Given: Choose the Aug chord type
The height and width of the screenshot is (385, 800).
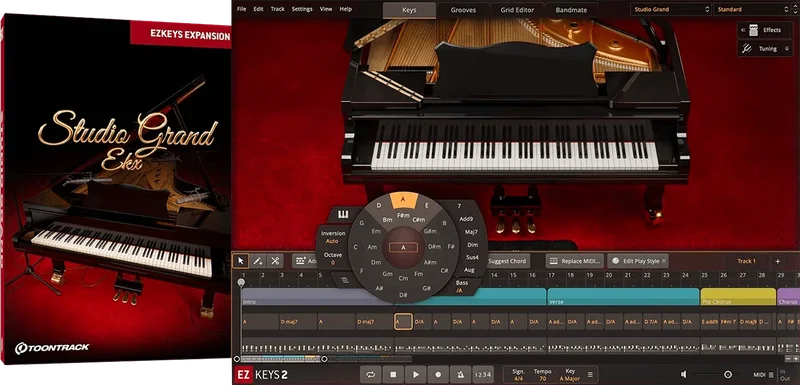Looking at the screenshot, I should (x=469, y=270).
